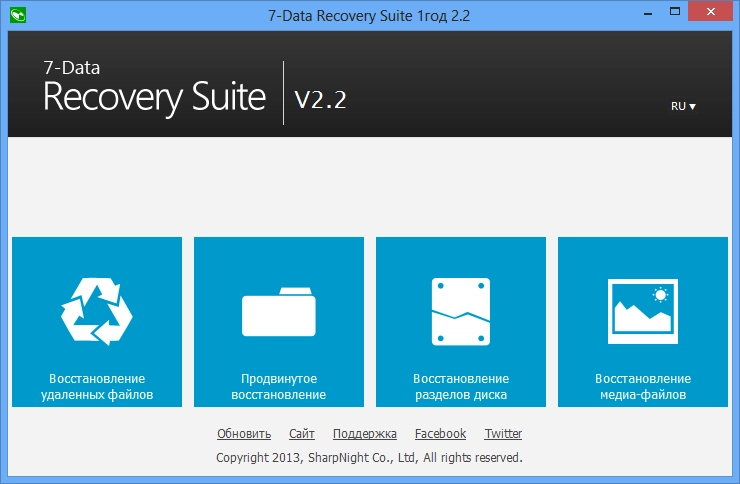Screen dimensions: 740x484
Task: Click the Recovery Suite logo text
Action: point(154,98)
